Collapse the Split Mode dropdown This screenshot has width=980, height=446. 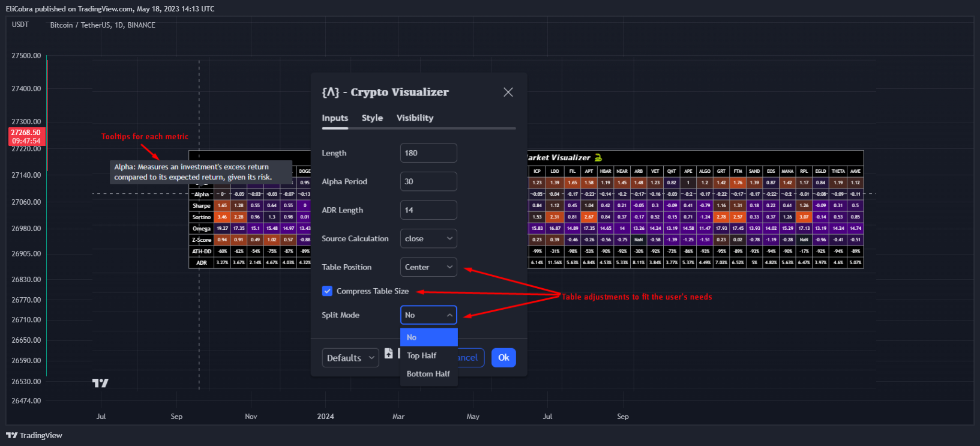[x=428, y=315]
